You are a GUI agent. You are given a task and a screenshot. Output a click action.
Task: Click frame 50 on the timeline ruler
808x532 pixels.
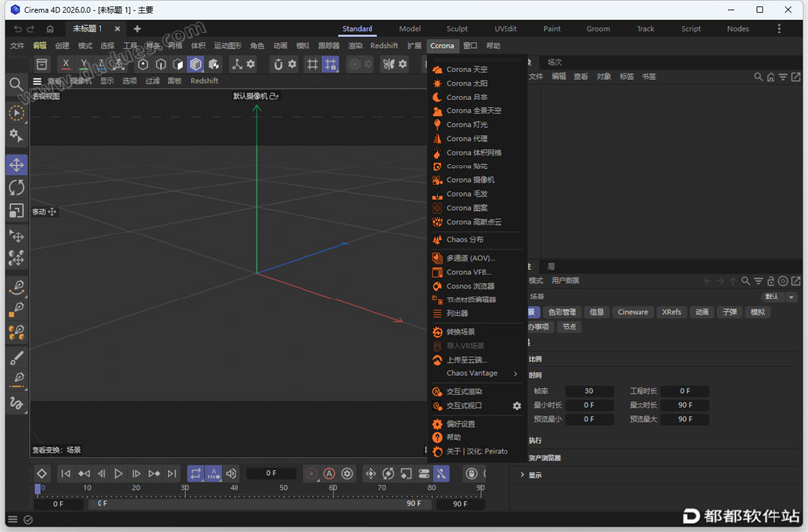pos(284,488)
